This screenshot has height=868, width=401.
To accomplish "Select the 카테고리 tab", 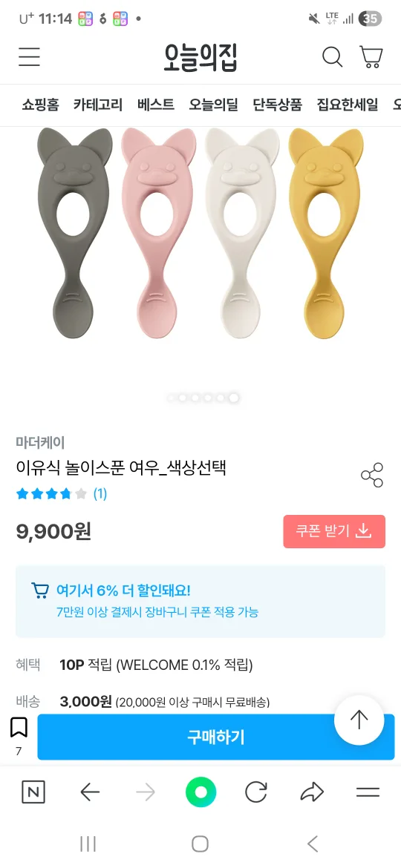I will pyautogui.click(x=98, y=104).
